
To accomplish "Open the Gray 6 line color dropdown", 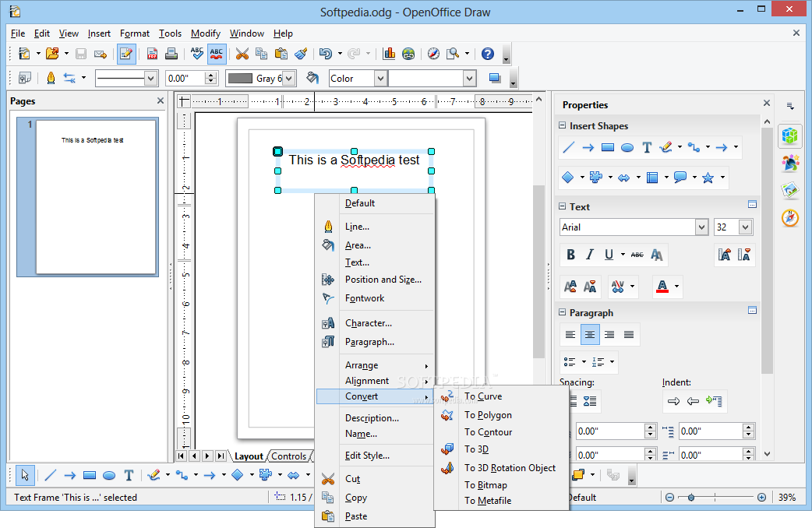I will pyautogui.click(x=289, y=79).
